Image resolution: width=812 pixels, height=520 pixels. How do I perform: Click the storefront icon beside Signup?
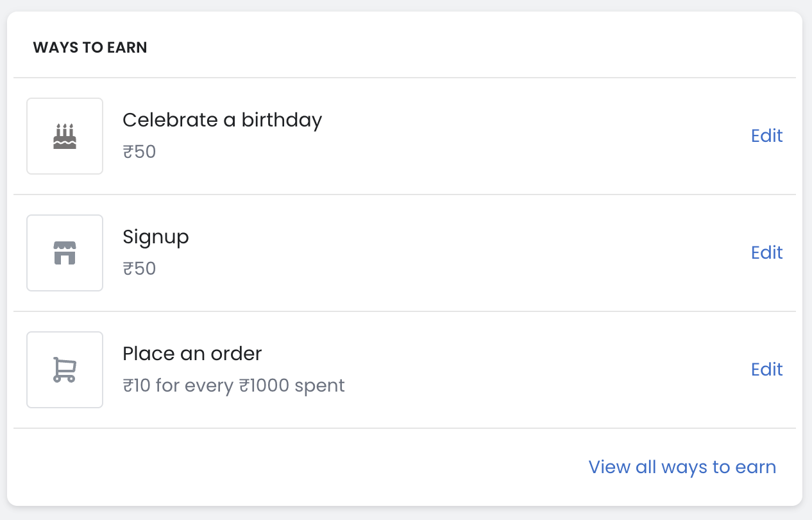coord(65,253)
